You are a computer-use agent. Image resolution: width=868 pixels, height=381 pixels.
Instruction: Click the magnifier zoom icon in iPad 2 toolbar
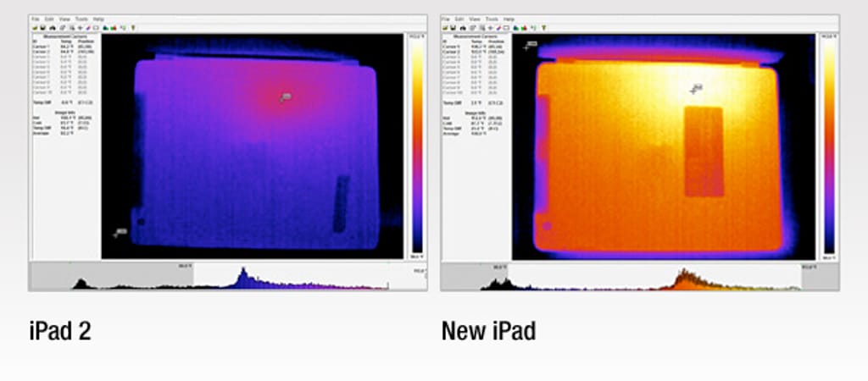tap(72, 28)
